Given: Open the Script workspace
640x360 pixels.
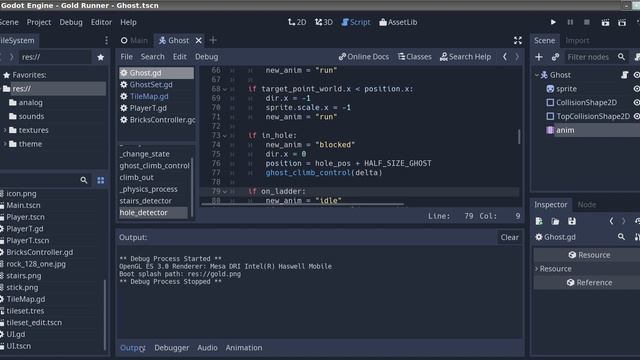Looking at the screenshot, I should coord(356,22).
